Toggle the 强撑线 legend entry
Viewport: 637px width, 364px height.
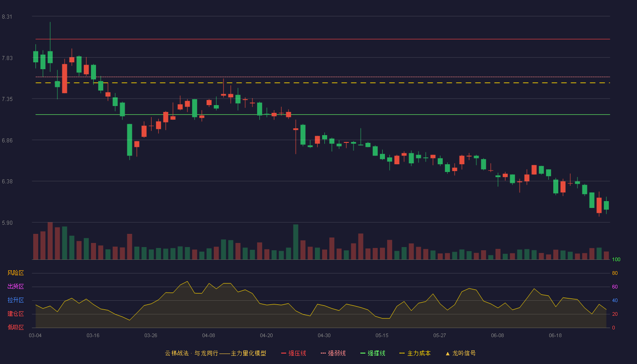373,353
